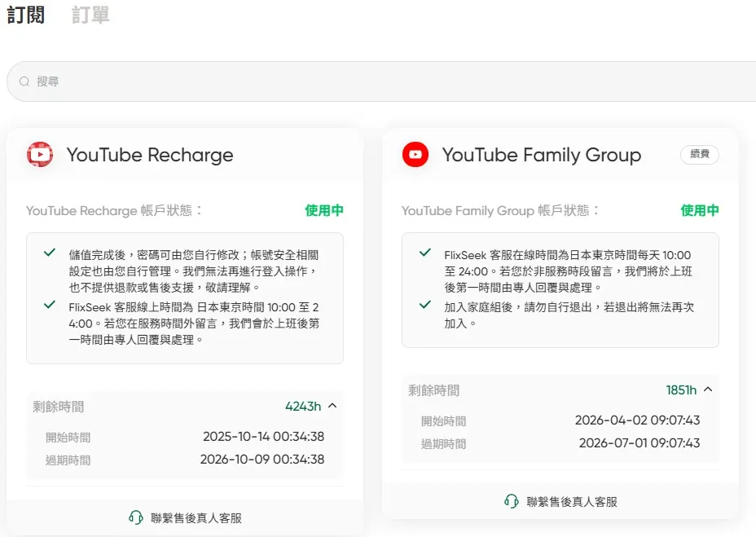Click start time 2026-04-02 09:07:43

tap(637, 420)
